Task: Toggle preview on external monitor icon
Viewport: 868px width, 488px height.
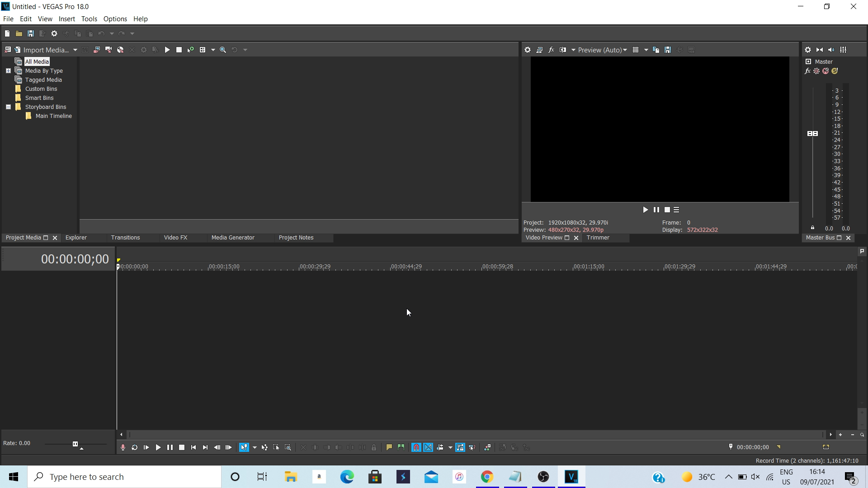Action: pos(539,50)
